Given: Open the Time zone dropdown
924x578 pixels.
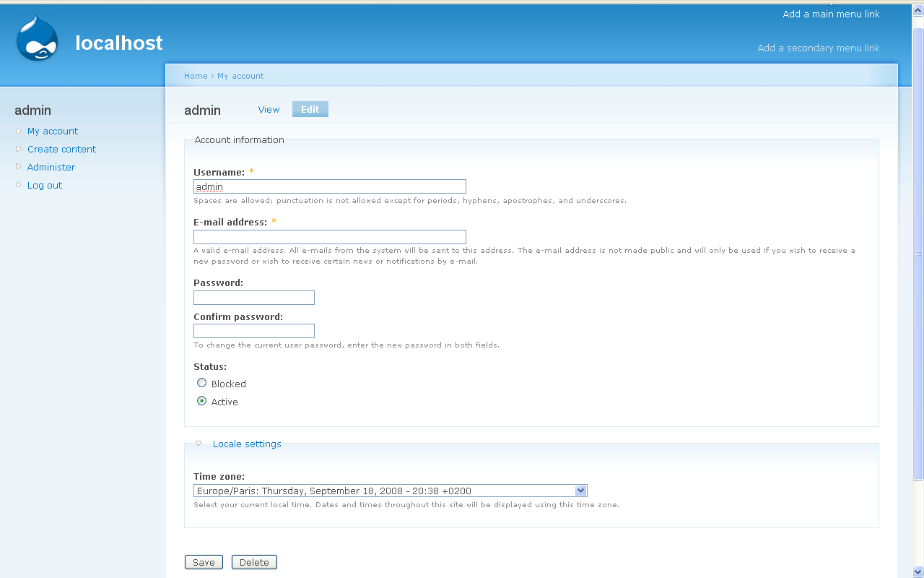Looking at the screenshot, I should point(391,491).
